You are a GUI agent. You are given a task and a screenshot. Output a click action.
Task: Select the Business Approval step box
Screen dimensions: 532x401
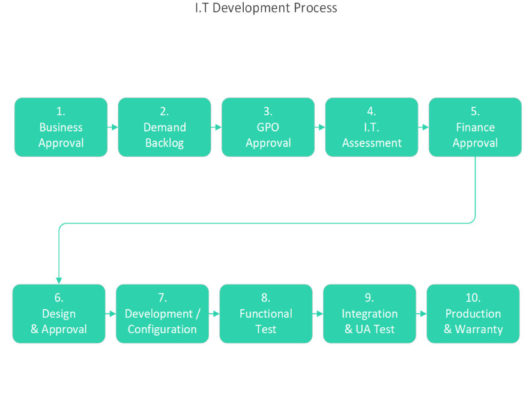(x=61, y=127)
